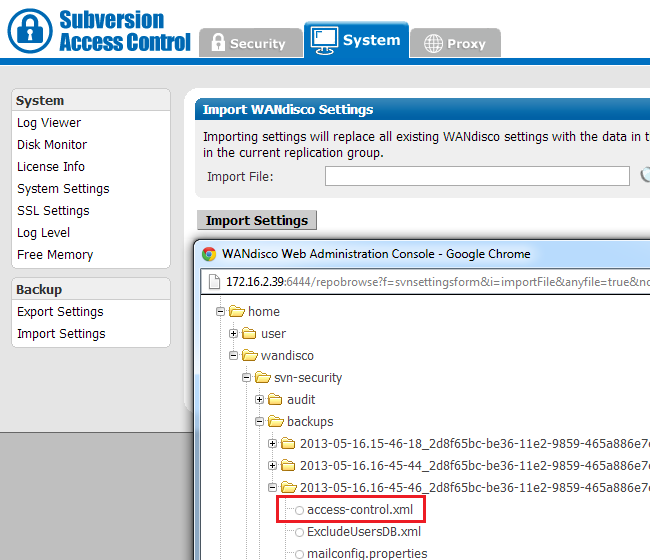This screenshot has width=650, height=560.
Task: Select the audit folder label
Action: pyautogui.click(x=301, y=399)
